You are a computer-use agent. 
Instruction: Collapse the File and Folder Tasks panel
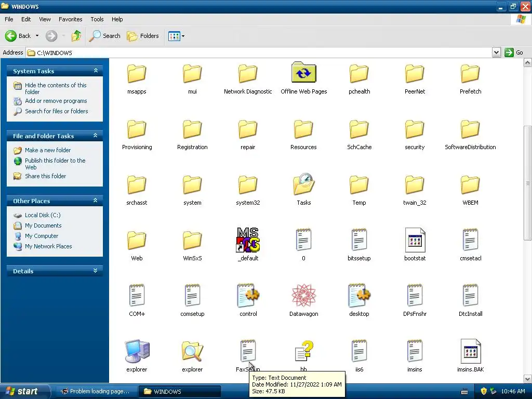pyautogui.click(x=96, y=136)
